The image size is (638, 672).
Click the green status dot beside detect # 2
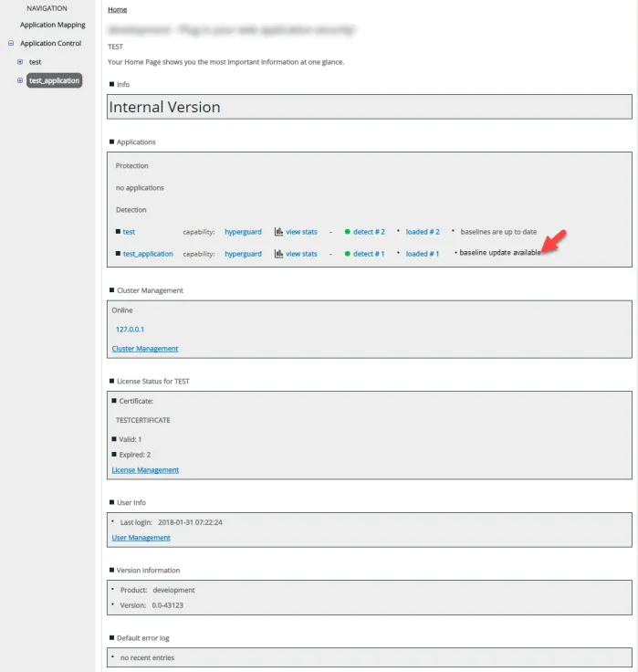[348, 231]
